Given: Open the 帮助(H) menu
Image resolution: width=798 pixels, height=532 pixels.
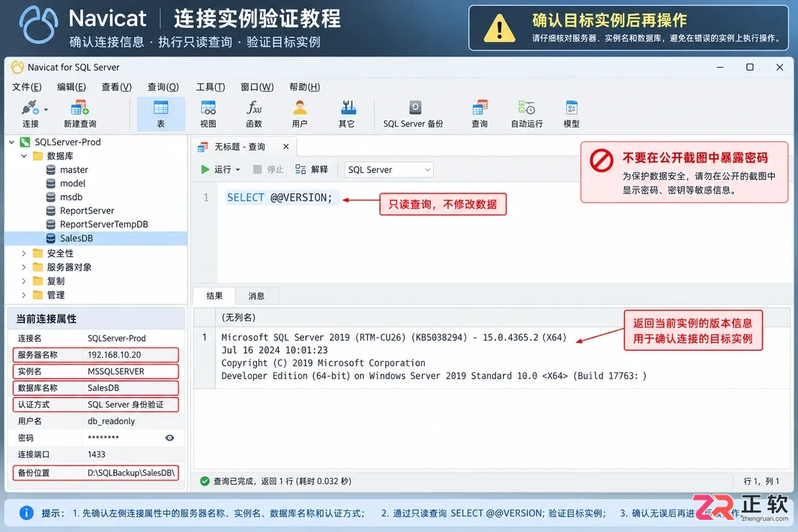Looking at the screenshot, I should pyautogui.click(x=305, y=87).
